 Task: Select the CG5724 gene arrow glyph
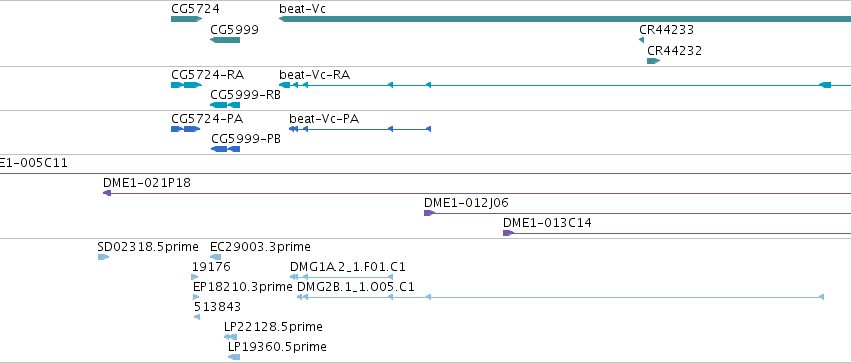pyautogui.click(x=186, y=19)
